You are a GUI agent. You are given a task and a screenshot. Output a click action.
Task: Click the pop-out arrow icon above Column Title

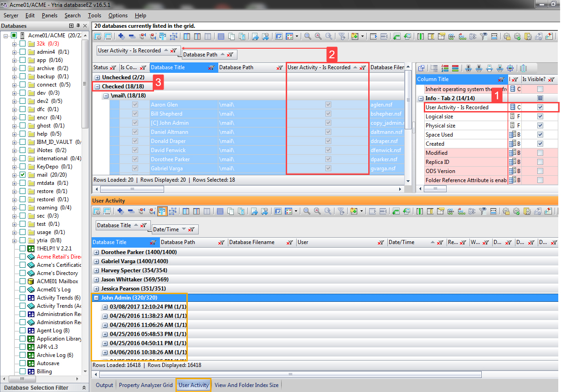(x=421, y=68)
